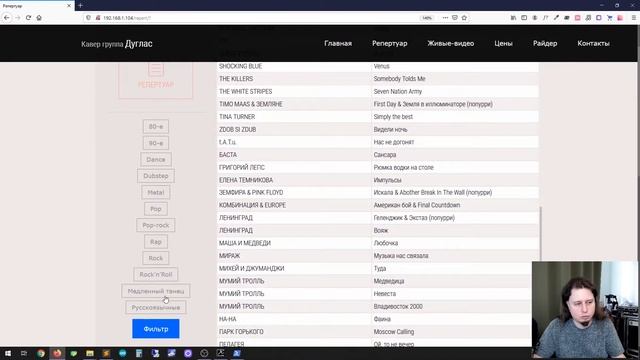Screen dimensions: 640x360
Task: Select the Seven Nation Army song cell
Action: 455,91
